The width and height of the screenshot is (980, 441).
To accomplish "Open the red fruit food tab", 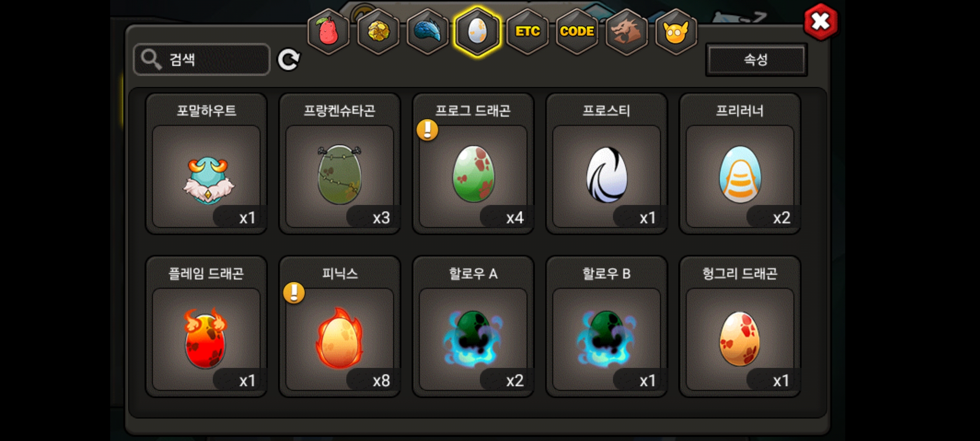I will 329,31.
